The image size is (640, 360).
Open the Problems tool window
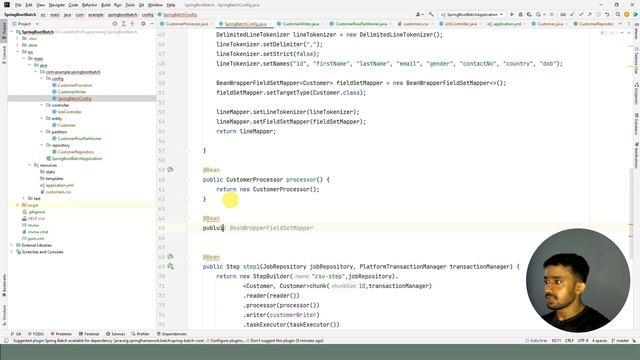pos(61,334)
